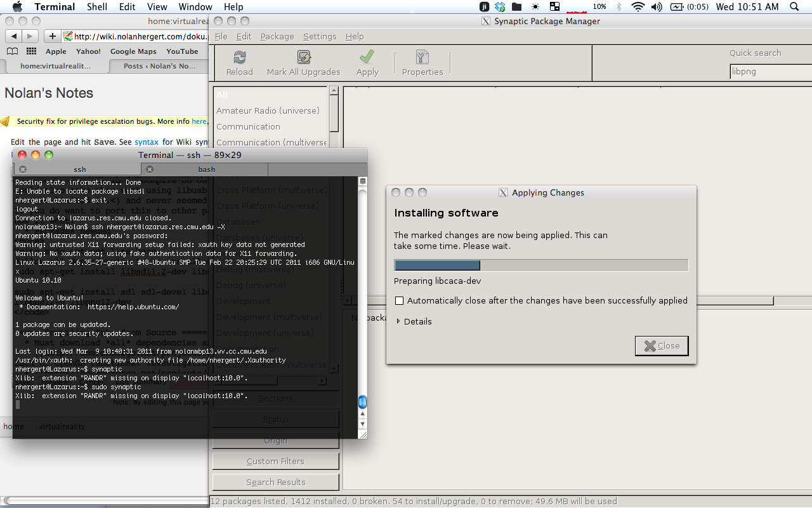Open the Apple menu icon
Screen dimensions: 812x508
(17, 6)
